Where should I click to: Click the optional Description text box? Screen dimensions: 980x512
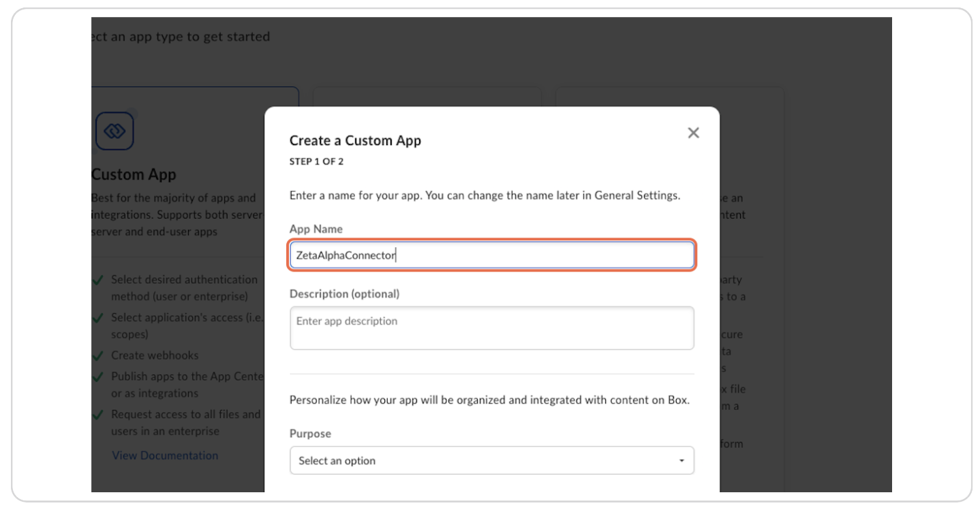click(x=492, y=327)
